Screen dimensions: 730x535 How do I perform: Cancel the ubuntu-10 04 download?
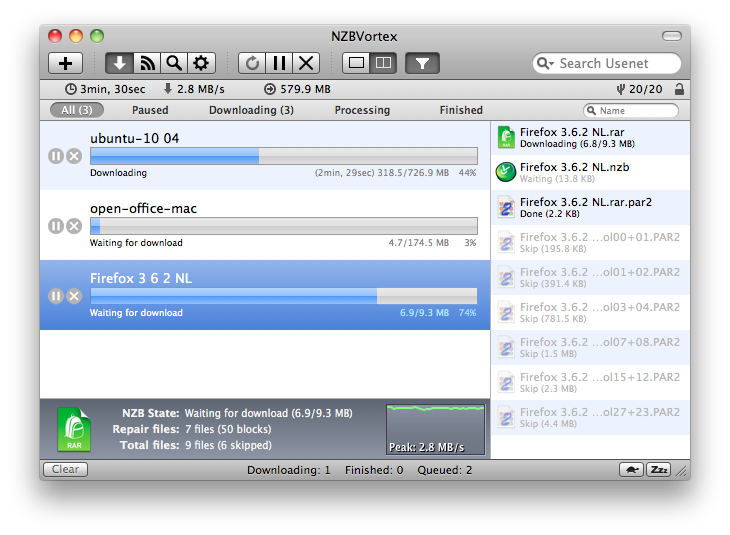[74, 156]
